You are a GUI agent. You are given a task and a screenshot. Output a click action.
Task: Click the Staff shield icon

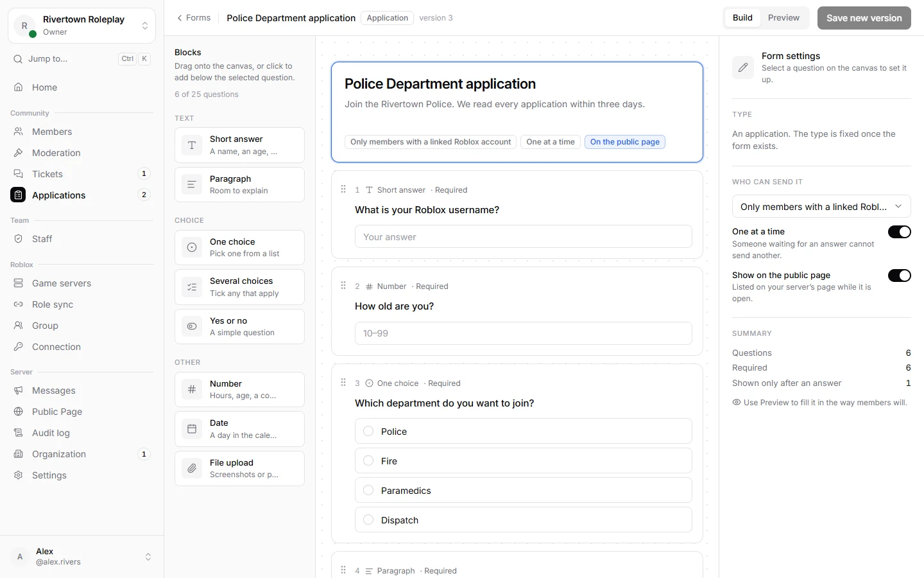pos(19,239)
